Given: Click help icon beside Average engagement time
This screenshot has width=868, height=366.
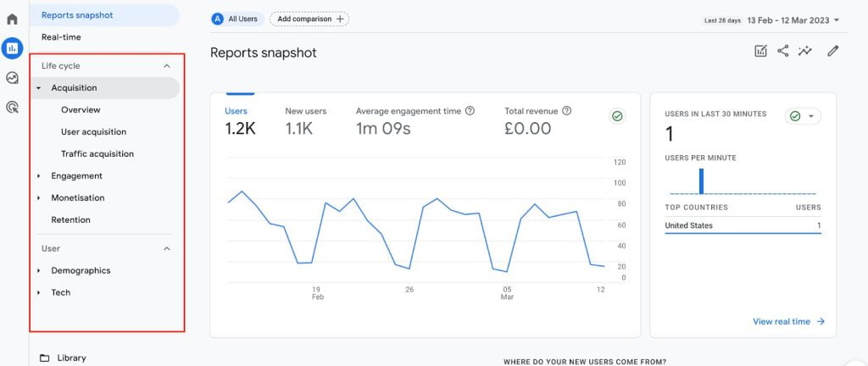Looking at the screenshot, I should point(470,111).
